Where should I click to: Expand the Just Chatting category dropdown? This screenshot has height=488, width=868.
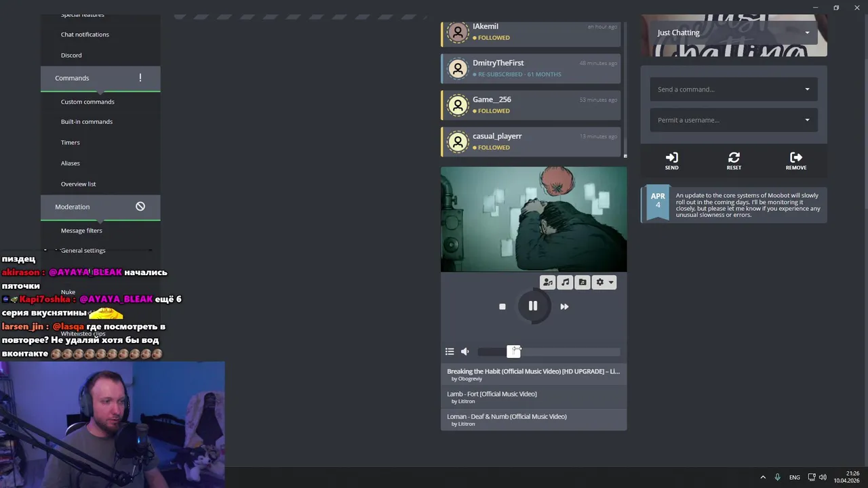tap(734, 33)
